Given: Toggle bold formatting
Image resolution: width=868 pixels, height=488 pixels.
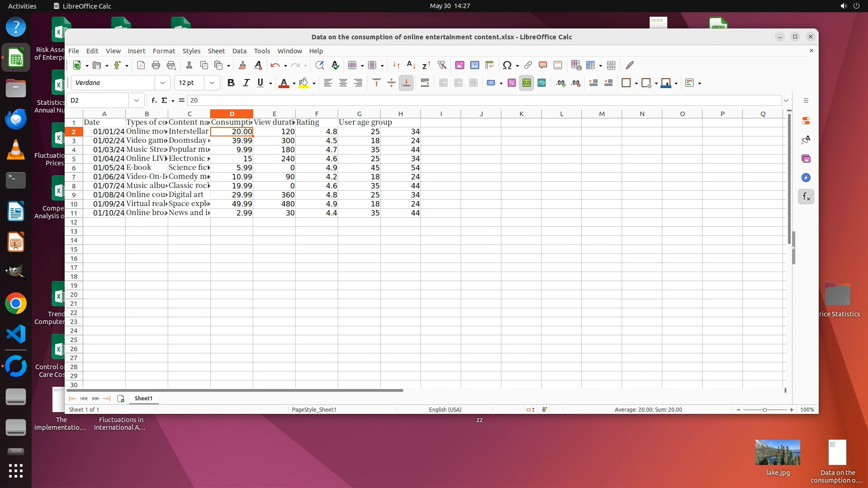Looking at the screenshot, I should click(x=231, y=83).
